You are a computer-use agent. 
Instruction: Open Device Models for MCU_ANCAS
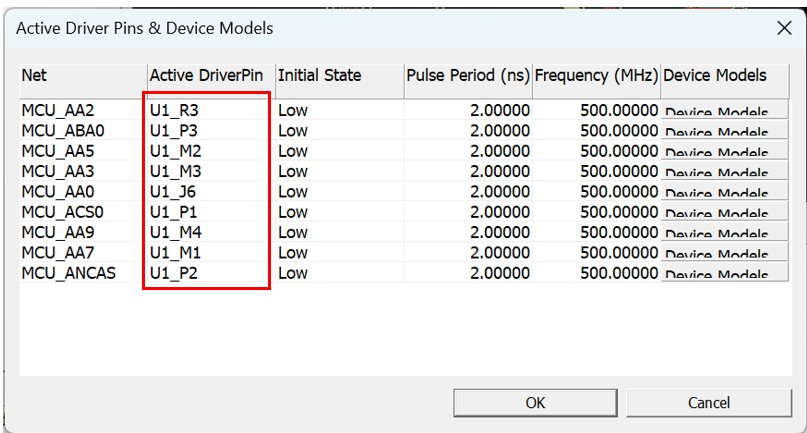pos(724,273)
